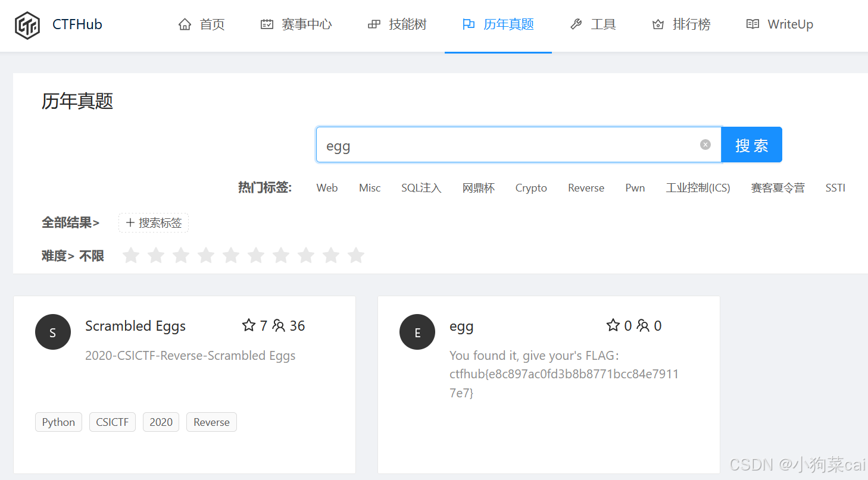Screen dimensions: 868x480
Task: Set difficulty to two stars
Action: point(156,256)
